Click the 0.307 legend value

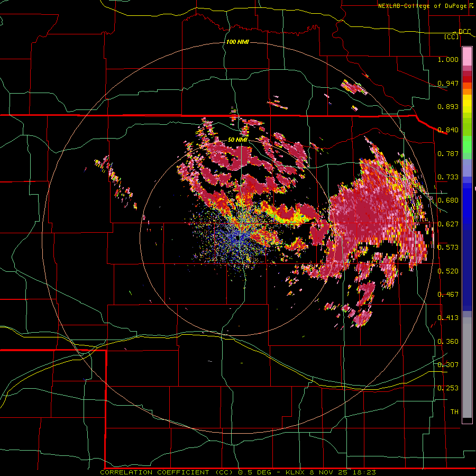[448, 364]
